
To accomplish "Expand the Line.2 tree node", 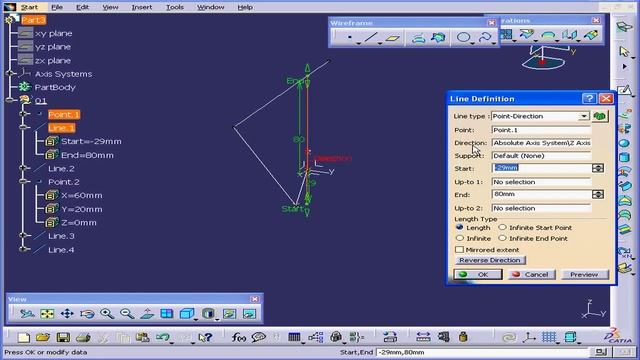I will (23, 168).
